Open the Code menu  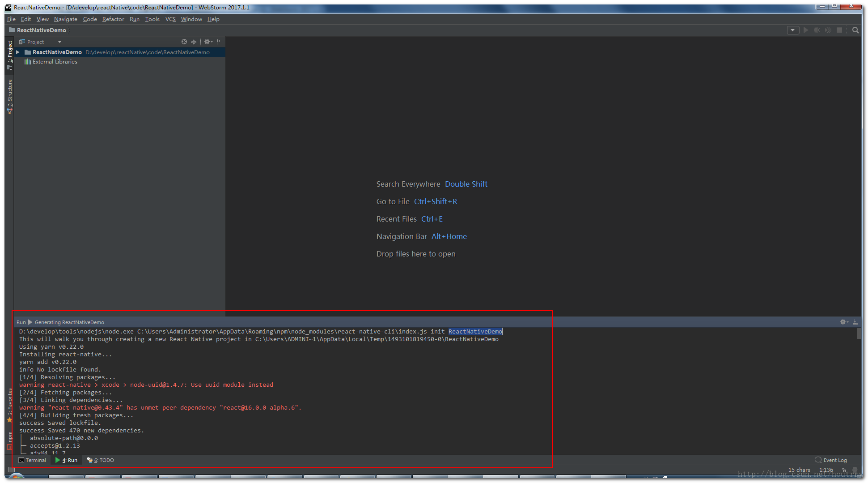tap(90, 19)
